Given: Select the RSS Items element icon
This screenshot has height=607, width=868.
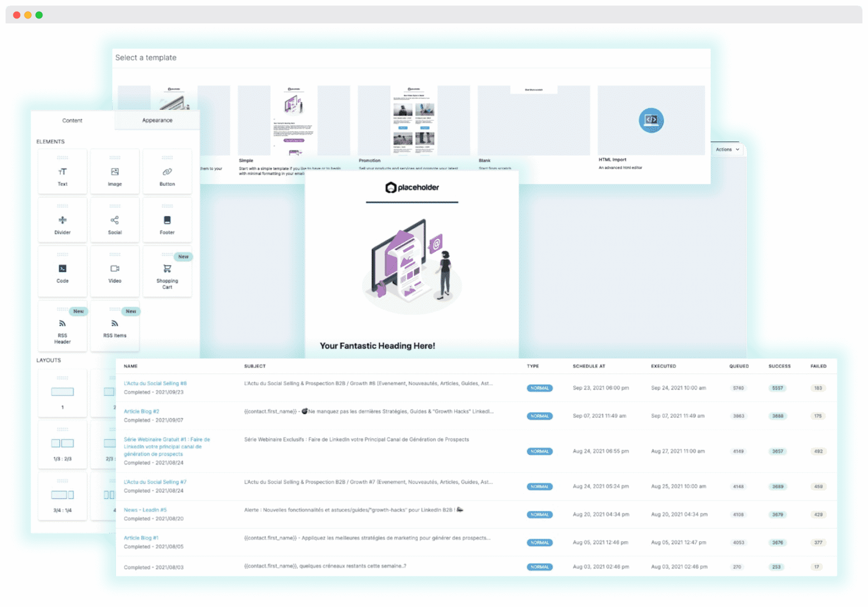Looking at the screenshot, I should click(115, 323).
